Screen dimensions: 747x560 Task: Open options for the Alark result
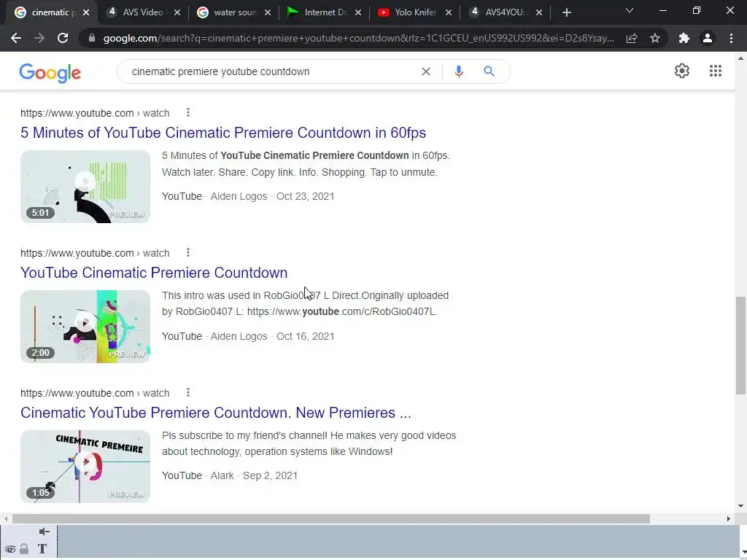pyautogui.click(x=188, y=392)
